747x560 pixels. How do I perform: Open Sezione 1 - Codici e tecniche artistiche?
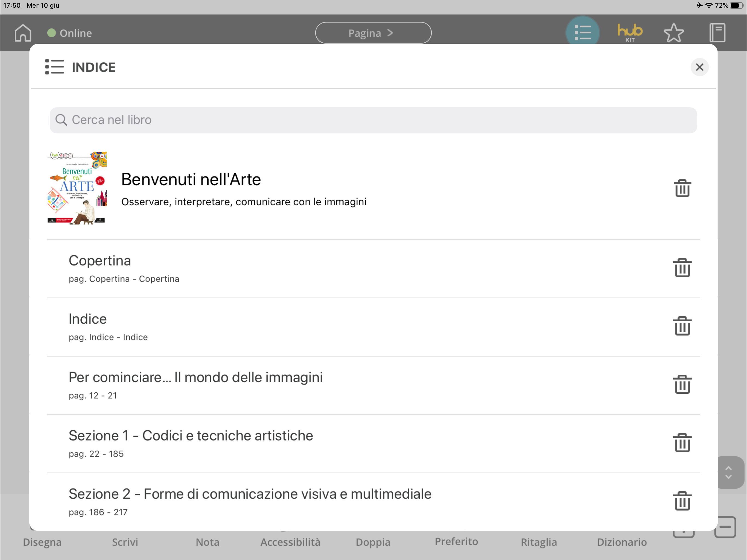coord(191,436)
